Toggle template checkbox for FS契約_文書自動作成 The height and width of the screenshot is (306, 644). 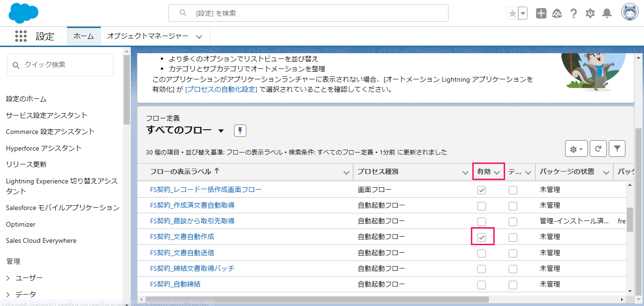513,237
